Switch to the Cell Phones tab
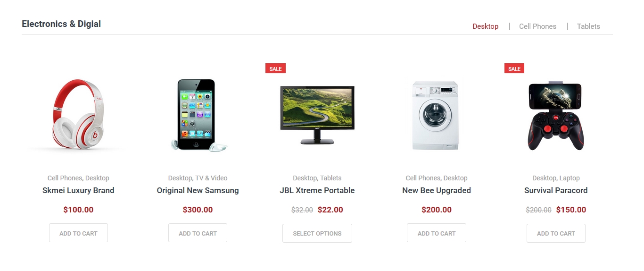Screen dimensions: 644x271 click(537, 26)
